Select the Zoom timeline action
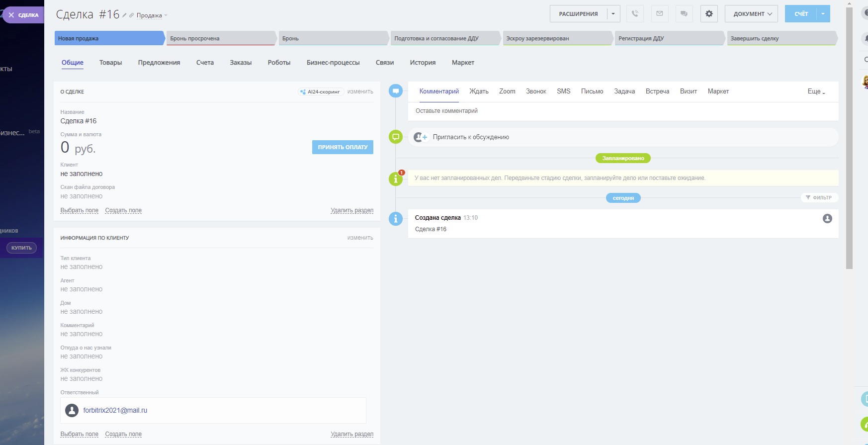Image resolution: width=868 pixels, height=445 pixels. (x=507, y=91)
